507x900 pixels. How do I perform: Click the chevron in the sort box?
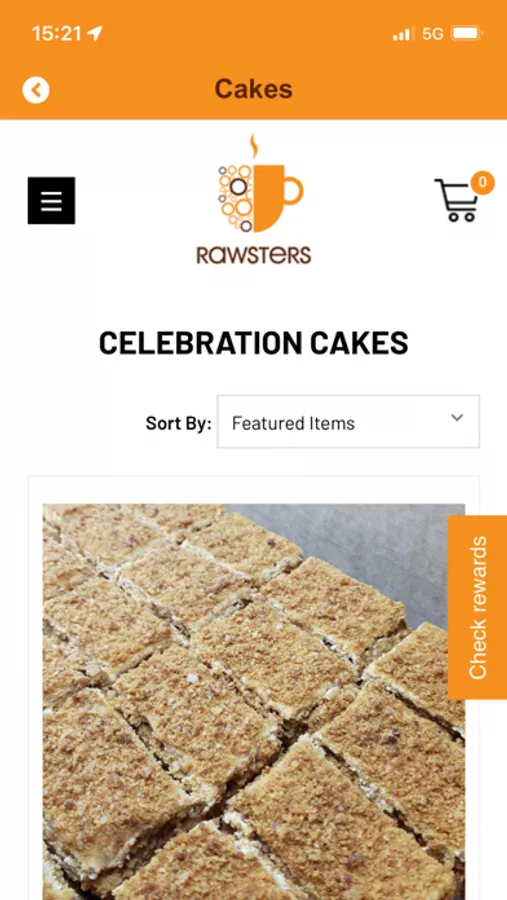[x=457, y=418]
